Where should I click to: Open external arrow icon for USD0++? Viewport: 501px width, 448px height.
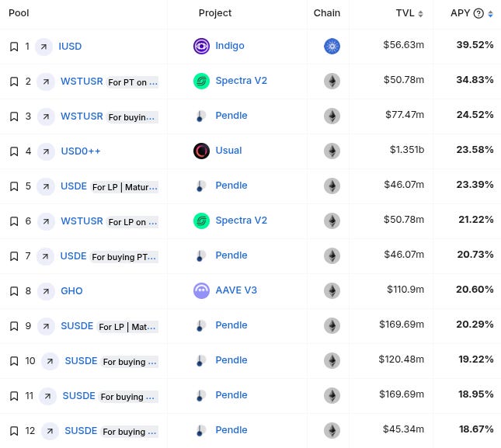coord(46,151)
